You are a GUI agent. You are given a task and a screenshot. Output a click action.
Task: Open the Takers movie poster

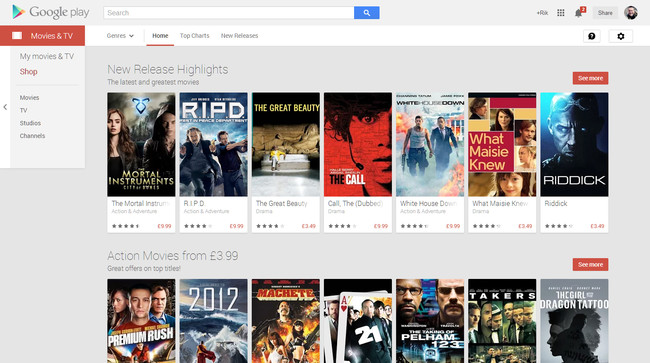502,321
